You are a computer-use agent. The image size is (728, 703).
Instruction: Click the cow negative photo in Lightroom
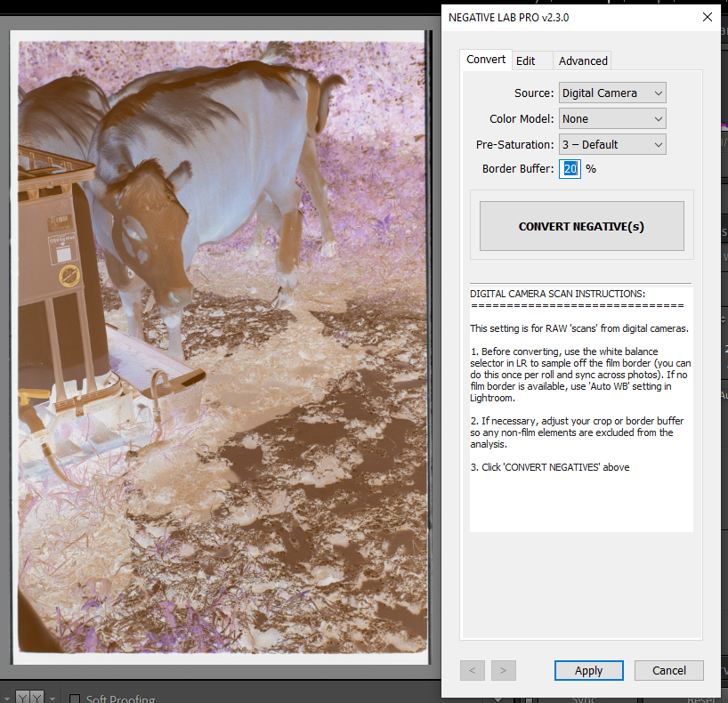tap(220, 347)
